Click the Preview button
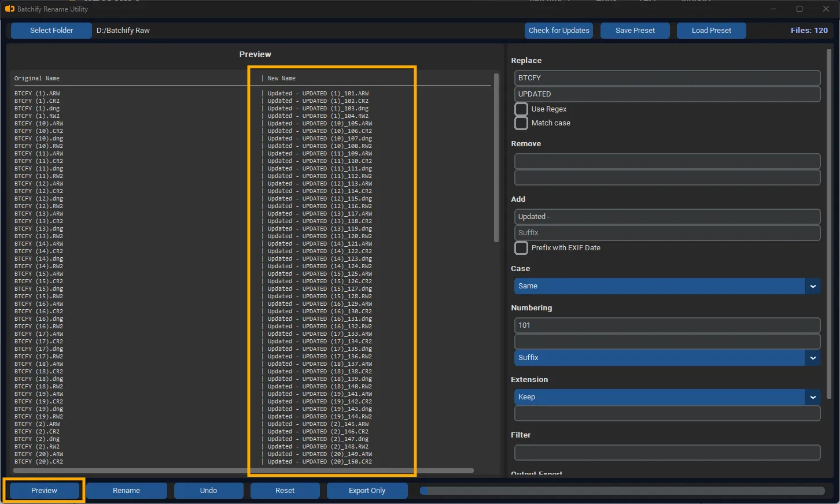 [x=43, y=490]
